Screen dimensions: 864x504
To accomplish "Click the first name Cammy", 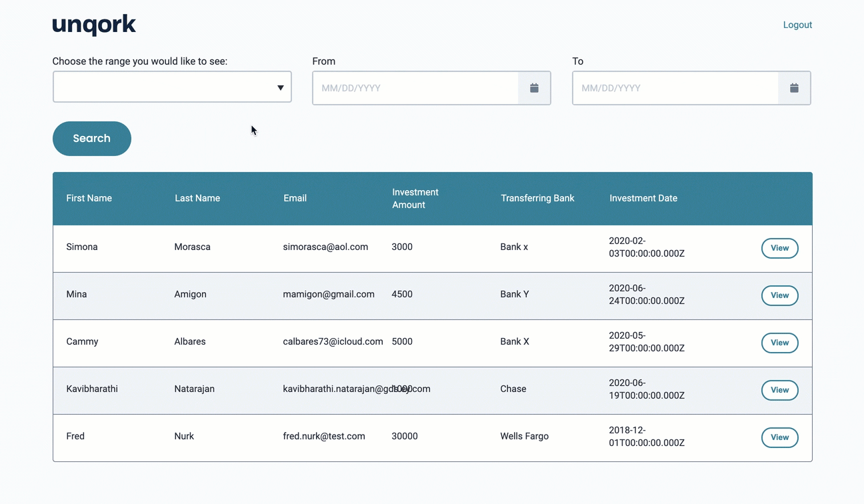I will 82,341.
